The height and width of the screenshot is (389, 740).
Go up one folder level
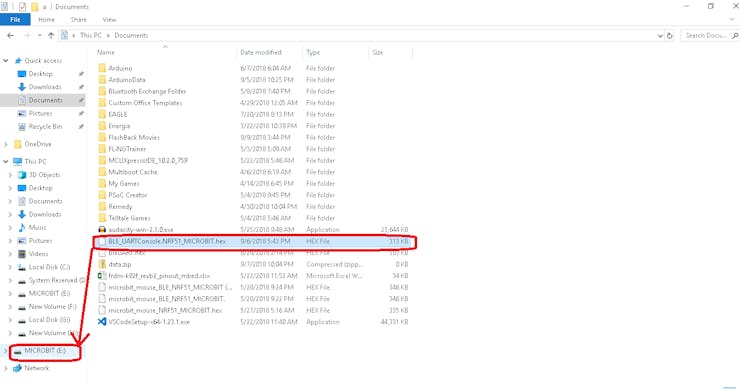51,35
